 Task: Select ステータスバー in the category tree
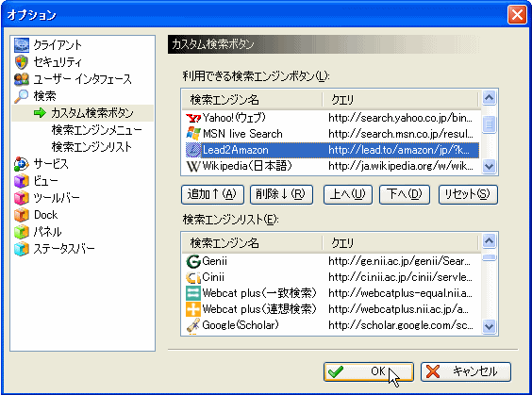[x=64, y=249]
